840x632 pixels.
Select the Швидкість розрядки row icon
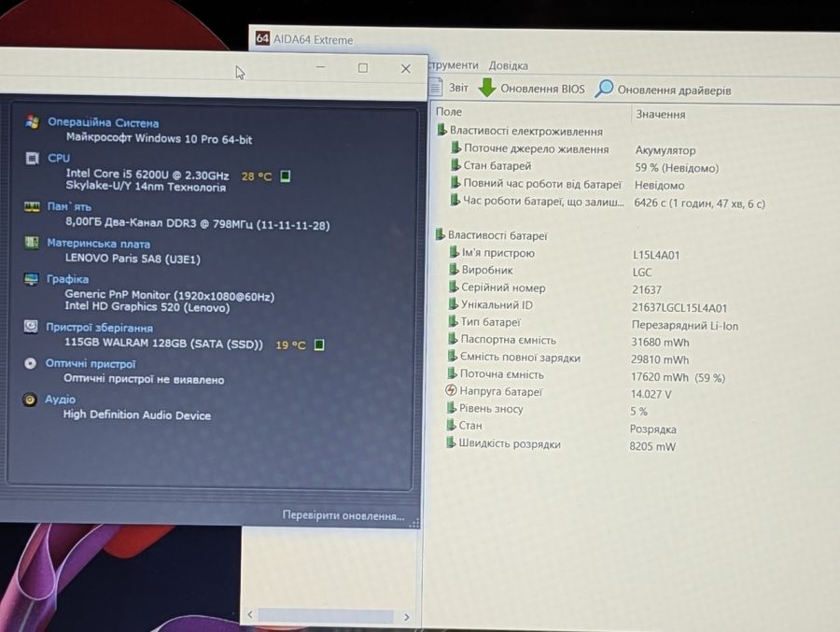pyautogui.click(x=451, y=442)
